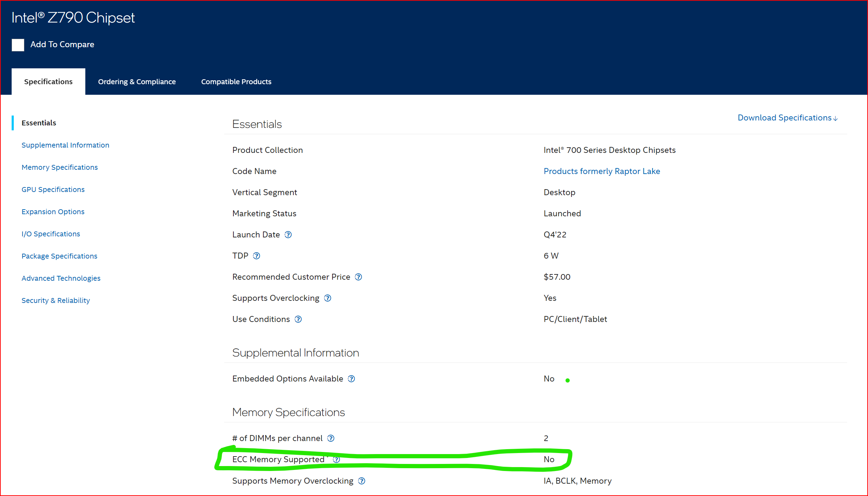Viewport: 868px width, 496px height.
Task: Click the 'Launched' marketing status value
Action: [x=562, y=213]
